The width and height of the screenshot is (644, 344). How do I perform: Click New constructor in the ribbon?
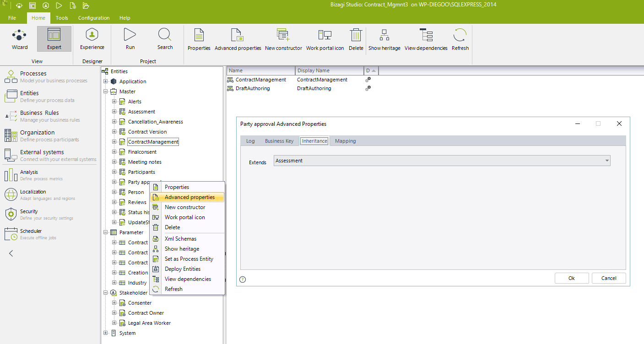283,39
